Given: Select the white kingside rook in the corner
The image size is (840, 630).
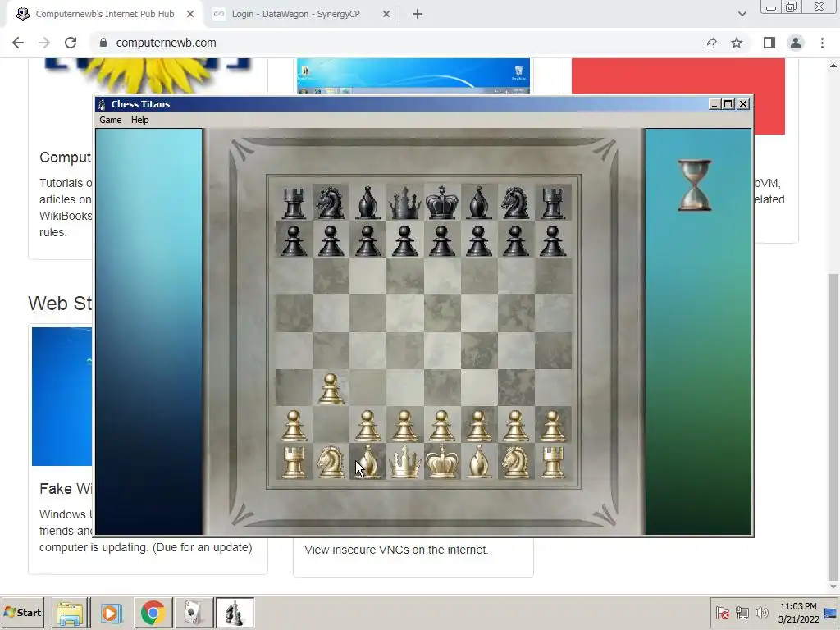Looking at the screenshot, I should pyautogui.click(x=553, y=462).
